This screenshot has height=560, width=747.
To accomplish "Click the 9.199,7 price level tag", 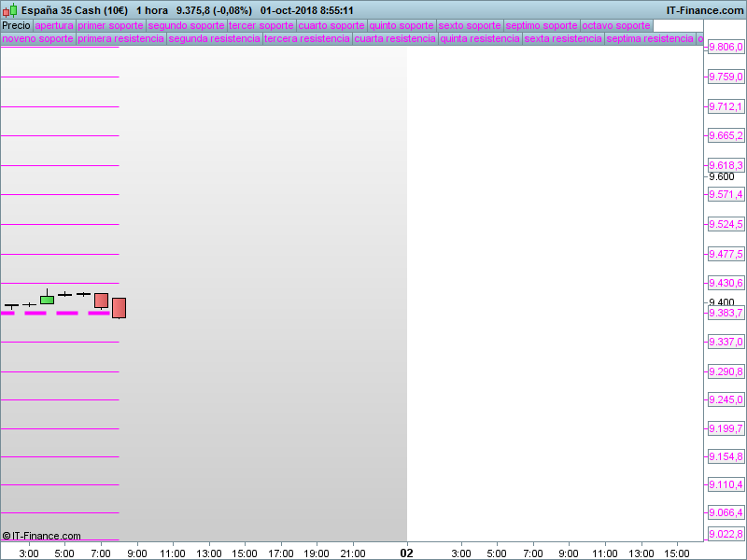I will [726, 428].
